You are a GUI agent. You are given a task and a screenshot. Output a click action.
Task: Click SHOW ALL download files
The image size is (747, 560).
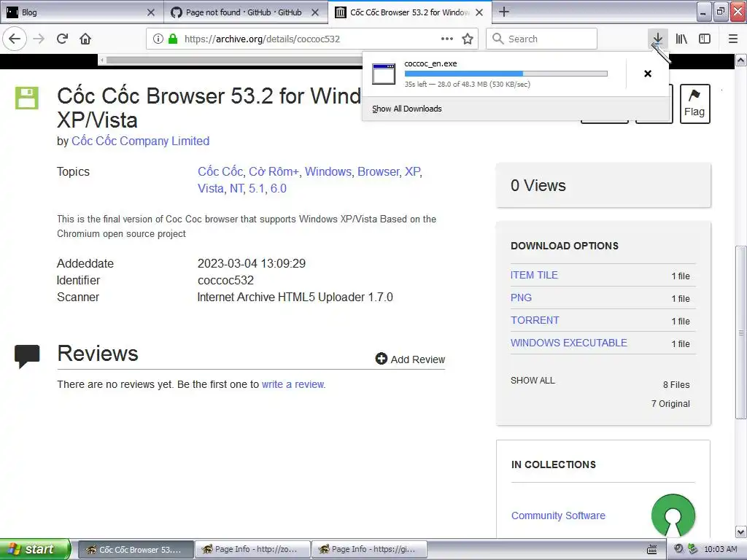pyautogui.click(x=533, y=381)
